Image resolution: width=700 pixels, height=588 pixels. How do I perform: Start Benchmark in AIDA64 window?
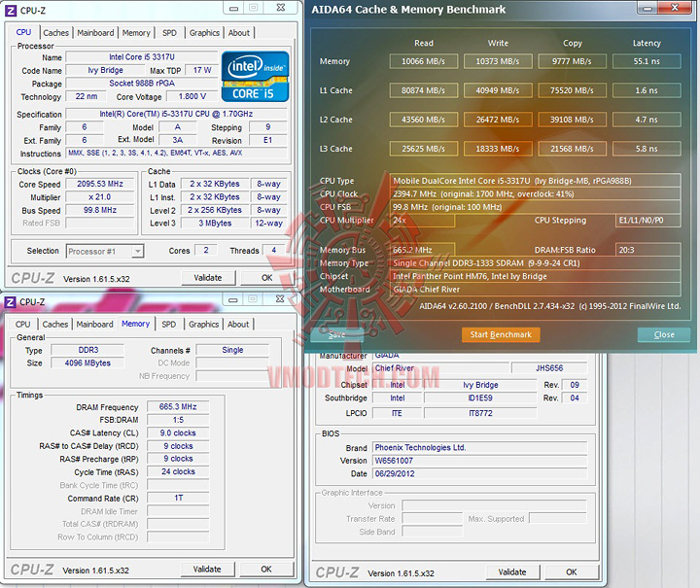pyautogui.click(x=501, y=334)
